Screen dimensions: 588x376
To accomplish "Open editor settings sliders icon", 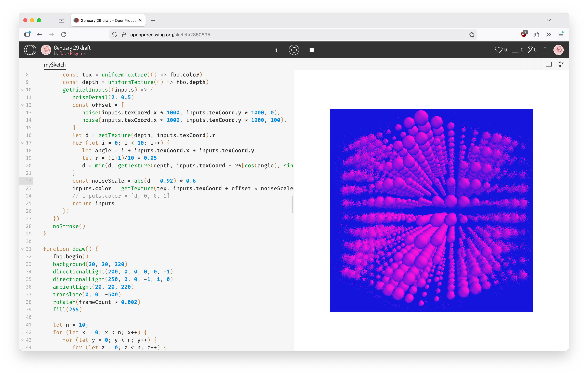I will point(561,64).
